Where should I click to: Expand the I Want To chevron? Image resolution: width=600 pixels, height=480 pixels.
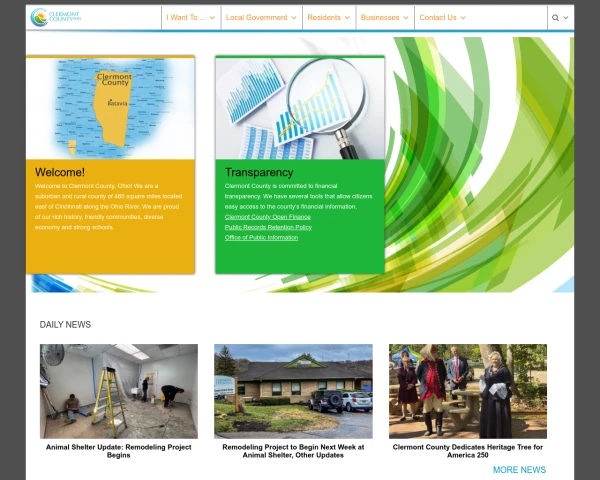pos(212,18)
